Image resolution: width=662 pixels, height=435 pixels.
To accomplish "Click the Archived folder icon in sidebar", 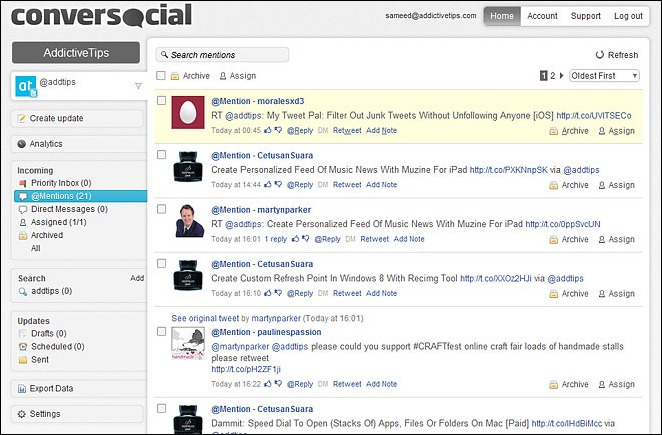I will point(23,236).
